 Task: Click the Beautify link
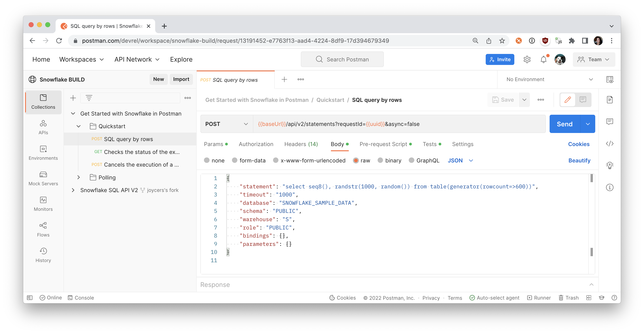[579, 160]
